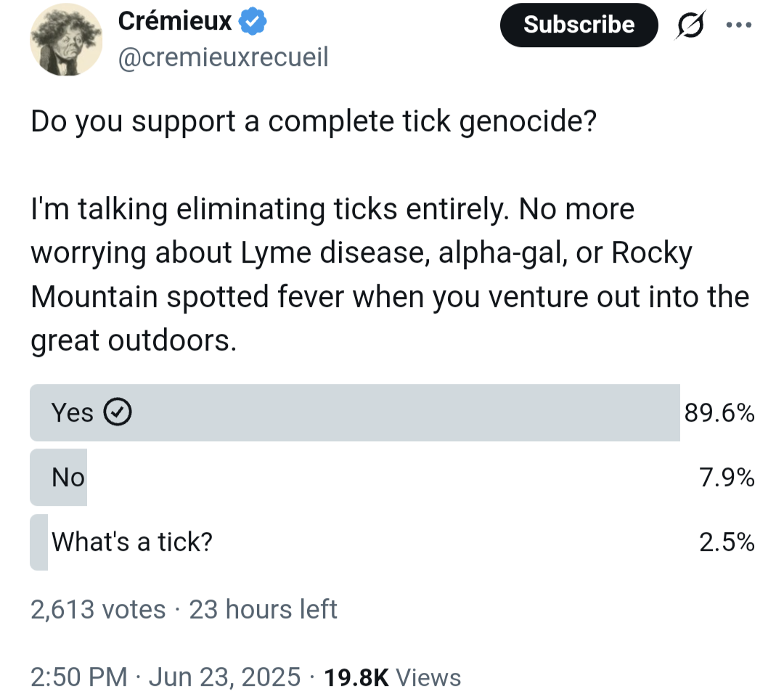Open Crémieux profile avatar
Screen dimensions: 784x699
(67, 39)
